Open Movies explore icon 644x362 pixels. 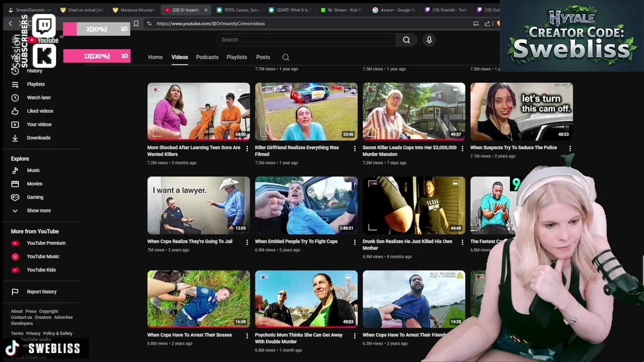15,184
